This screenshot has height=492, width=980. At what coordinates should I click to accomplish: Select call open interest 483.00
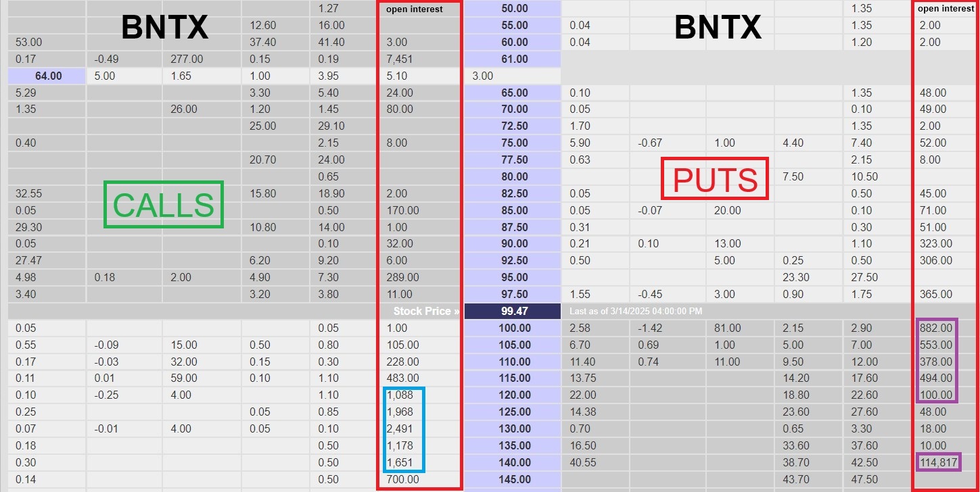tap(402, 378)
